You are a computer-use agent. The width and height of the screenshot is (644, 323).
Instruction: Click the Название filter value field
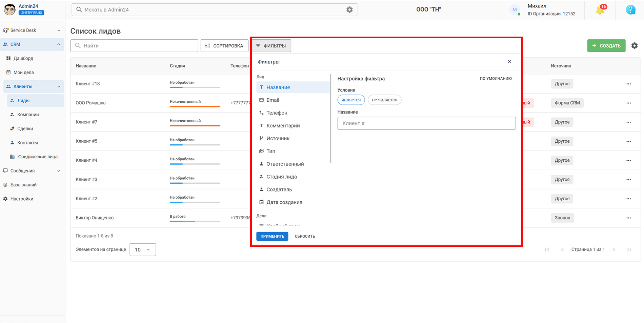point(426,123)
